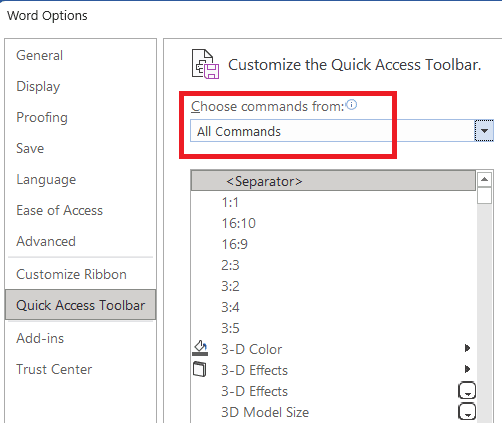The height and width of the screenshot is (426, 502).
Task: Open the second 3-D Effects gallery indicator
Action: point(467,390)
